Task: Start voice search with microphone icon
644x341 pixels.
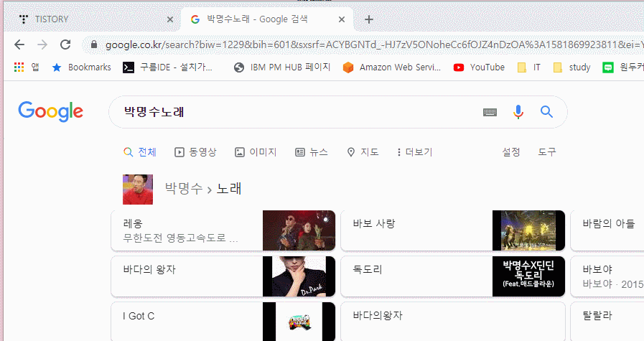Action: [x=518, y=112]
